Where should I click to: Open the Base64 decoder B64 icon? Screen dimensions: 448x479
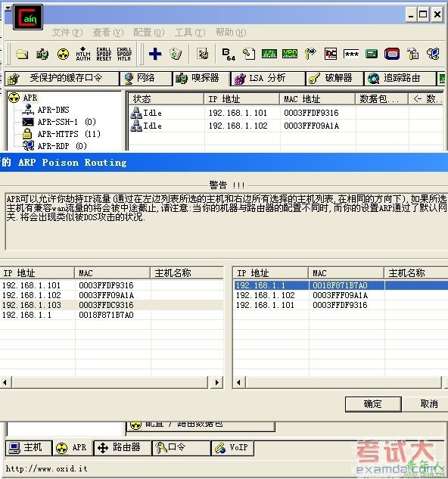[229, 54]
